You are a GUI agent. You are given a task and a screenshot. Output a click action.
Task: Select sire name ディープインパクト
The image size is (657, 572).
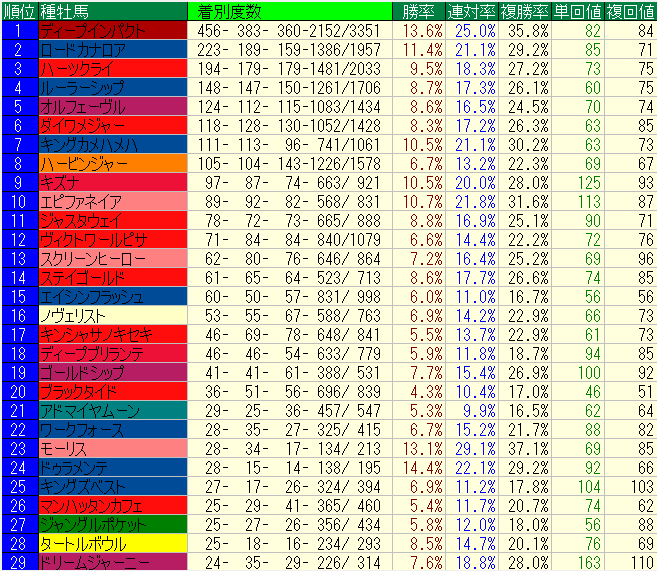(113, 31)
